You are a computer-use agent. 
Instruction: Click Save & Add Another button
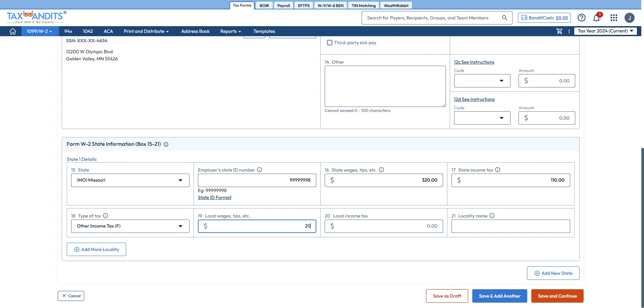tap(499, 296)
